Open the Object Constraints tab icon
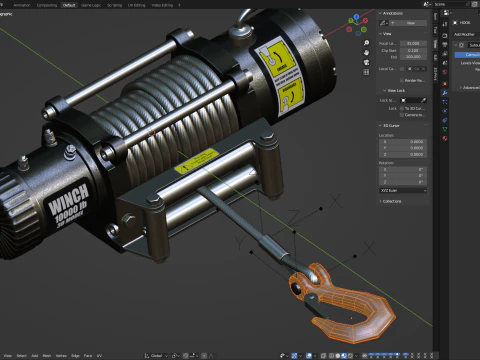 click(445, 120)
